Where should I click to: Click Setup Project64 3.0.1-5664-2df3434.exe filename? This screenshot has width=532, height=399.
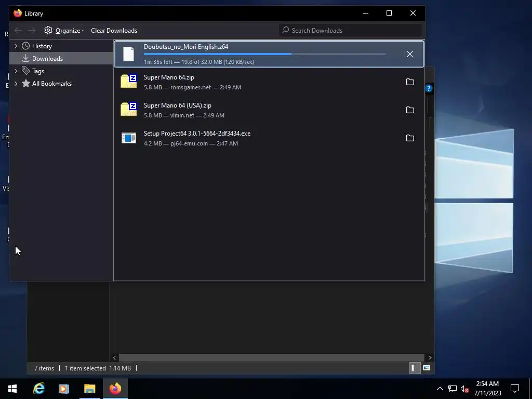(x=197, y=134)
